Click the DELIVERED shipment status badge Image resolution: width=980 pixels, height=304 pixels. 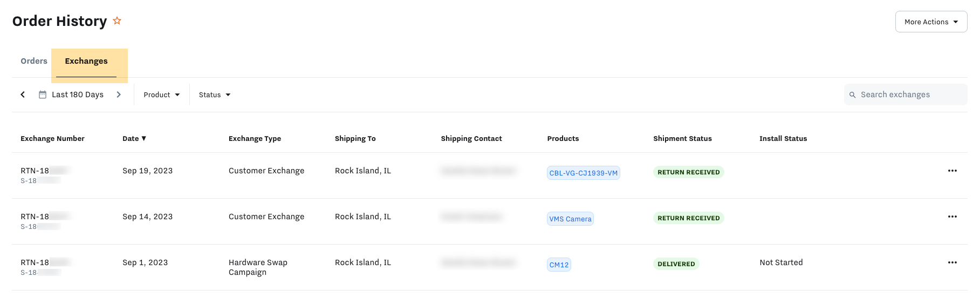tap(676, 264)
